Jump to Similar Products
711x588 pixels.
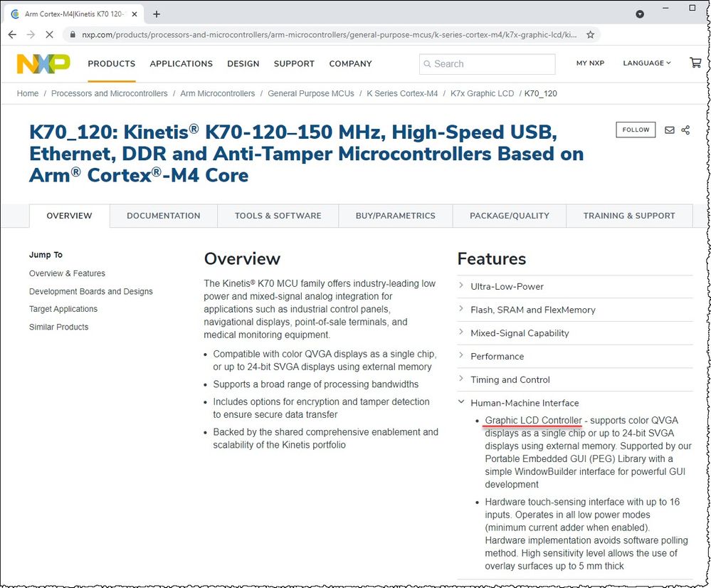point(58,327)
